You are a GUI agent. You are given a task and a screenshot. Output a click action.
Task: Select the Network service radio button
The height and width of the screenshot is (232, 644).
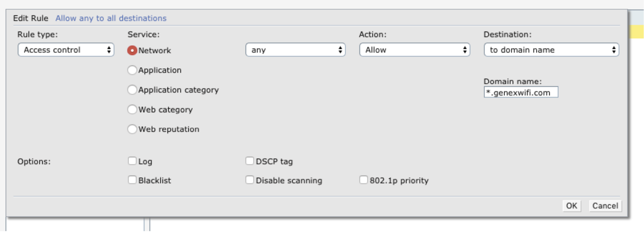pos(132,51)
